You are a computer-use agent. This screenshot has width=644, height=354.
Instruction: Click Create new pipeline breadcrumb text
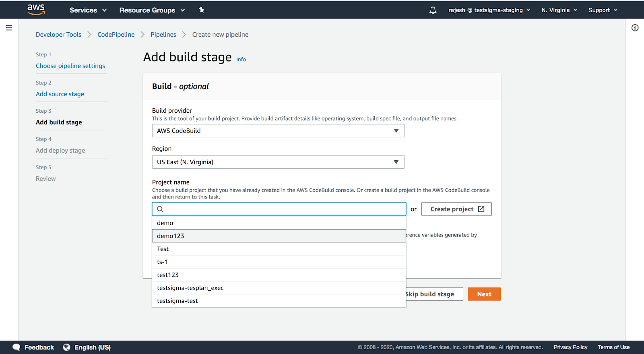(x=220, y=35)
